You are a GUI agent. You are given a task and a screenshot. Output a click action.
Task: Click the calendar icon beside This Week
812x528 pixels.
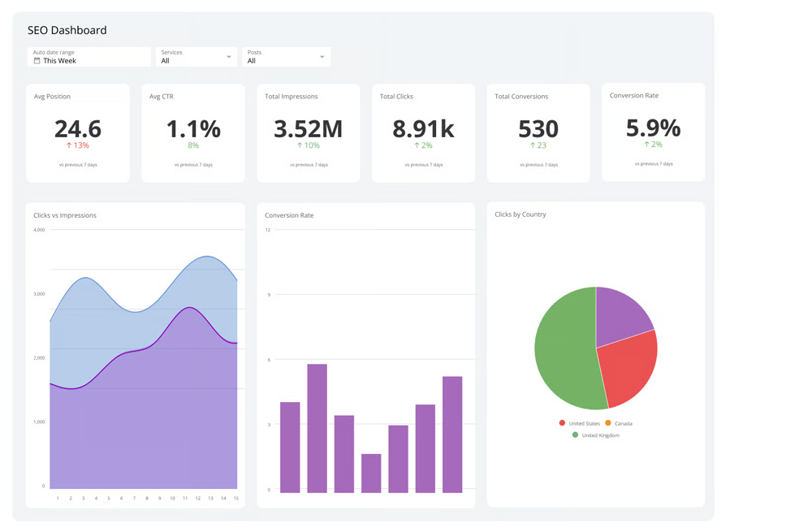click(x=37, y=61)
